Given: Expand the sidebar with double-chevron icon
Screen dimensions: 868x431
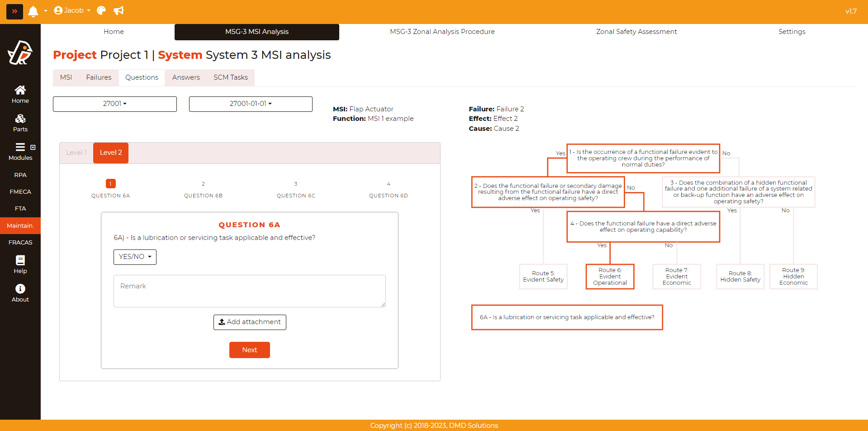Looking at the screenshot, I should point(14,11).
